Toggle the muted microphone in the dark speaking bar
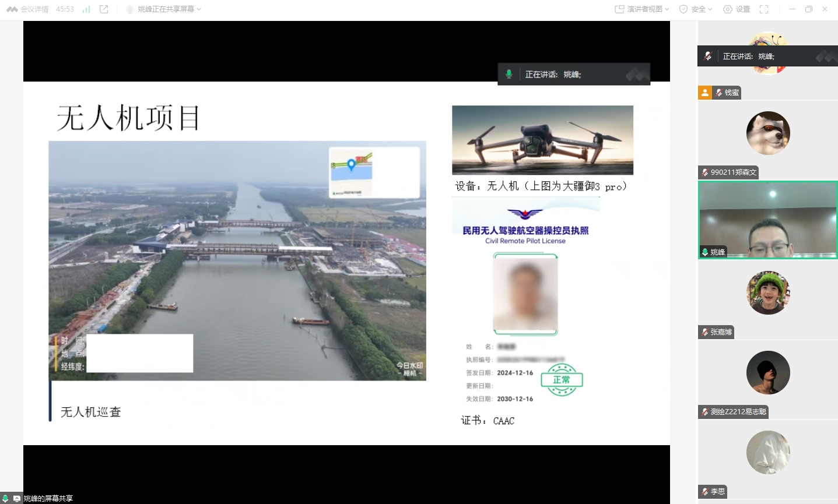This screenshot has height=504, width=838. [x=708, y=56]
